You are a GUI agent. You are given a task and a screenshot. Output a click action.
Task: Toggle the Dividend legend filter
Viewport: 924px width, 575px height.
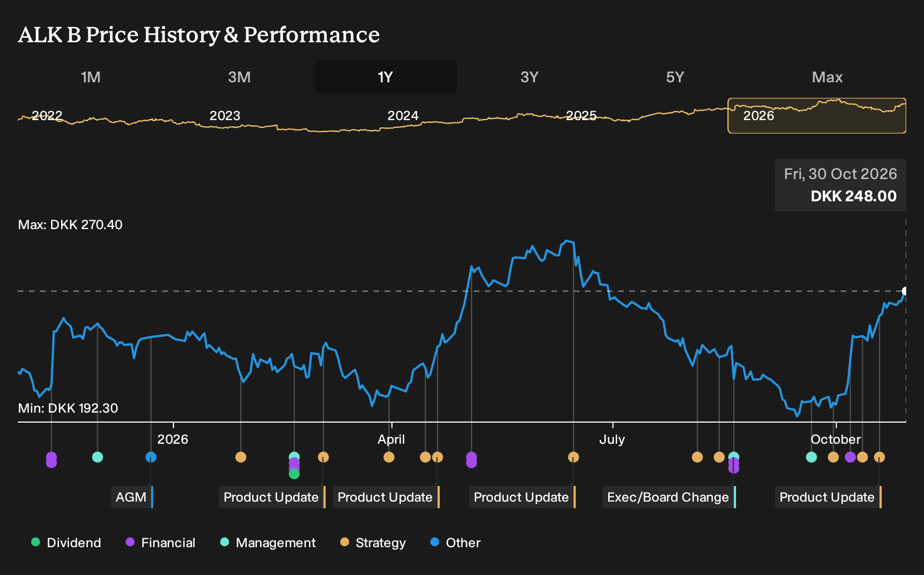(66, 543)
